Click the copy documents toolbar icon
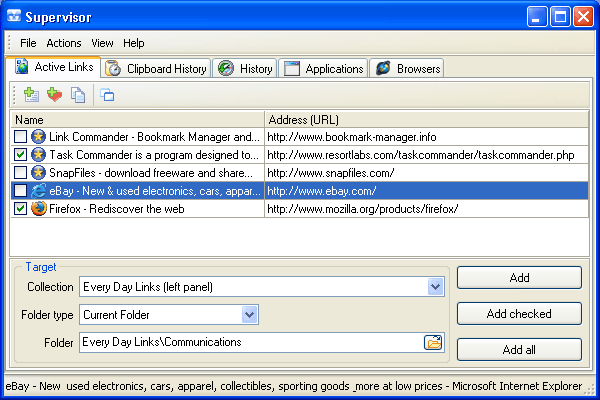 tap(78, 95)
